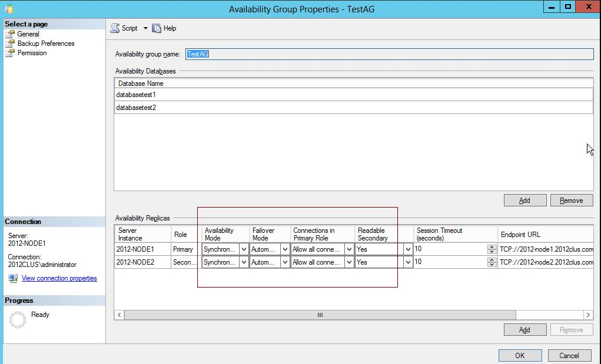
Task: Click the Backup Preferences page icon
Action: 11,43
